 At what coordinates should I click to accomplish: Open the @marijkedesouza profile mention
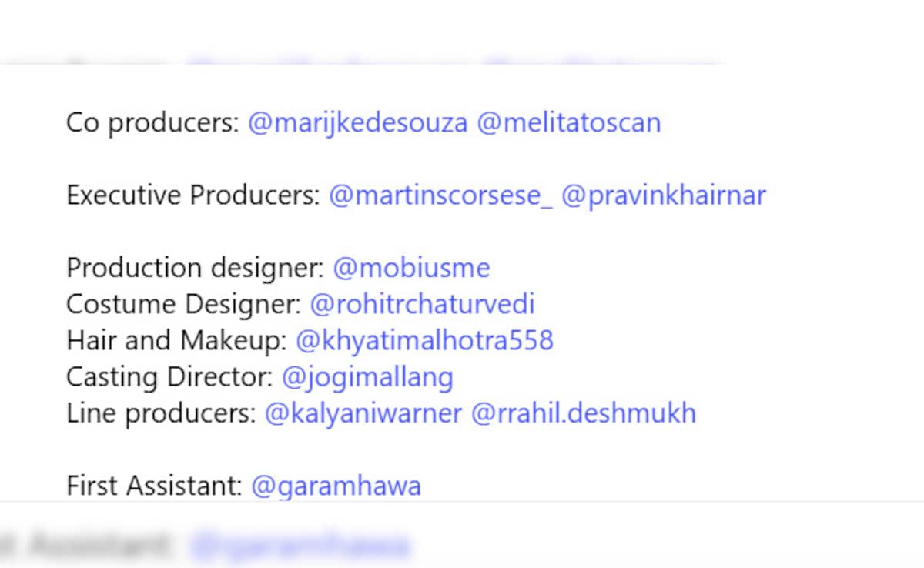coord(357,123)
